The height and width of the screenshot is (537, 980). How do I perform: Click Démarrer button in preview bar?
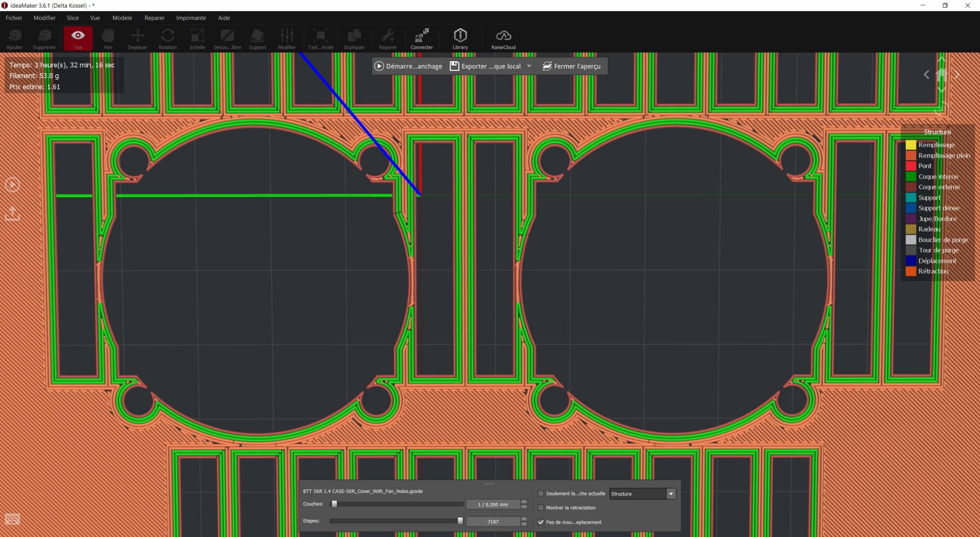(408, 66)
